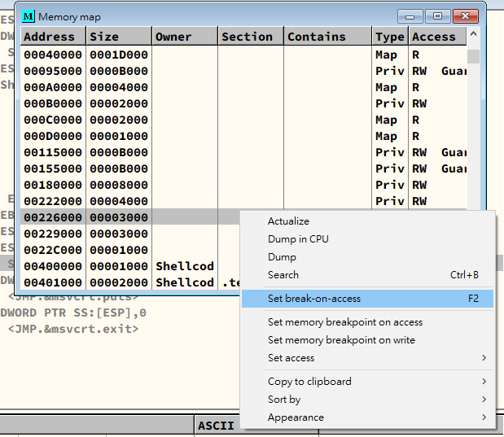Click the Memory map vertical scrollbar
Screen dimensions: 504x437
[x=473, y=122]
